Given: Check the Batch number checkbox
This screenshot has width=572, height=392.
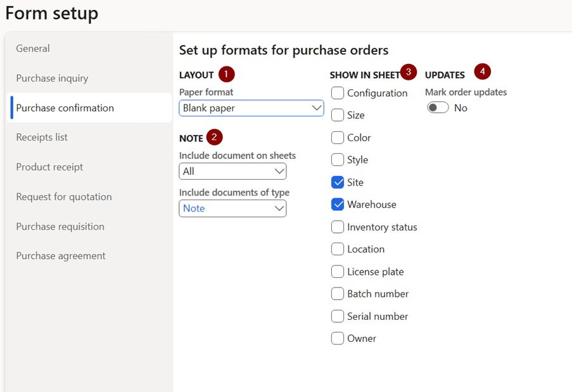Looking at the screenshot, I should 338,294.
